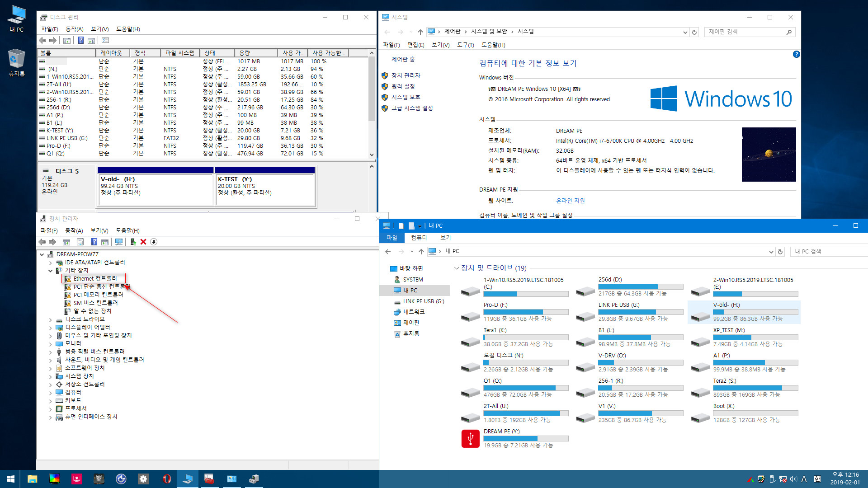Open My PC desktop icon
Screen dimensions: 868x488
17,19
